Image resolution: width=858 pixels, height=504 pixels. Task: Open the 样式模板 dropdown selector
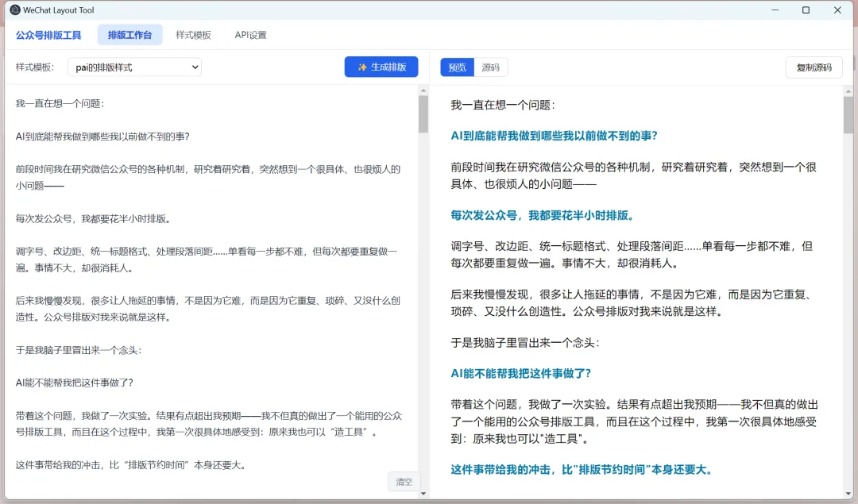[134, 67]
